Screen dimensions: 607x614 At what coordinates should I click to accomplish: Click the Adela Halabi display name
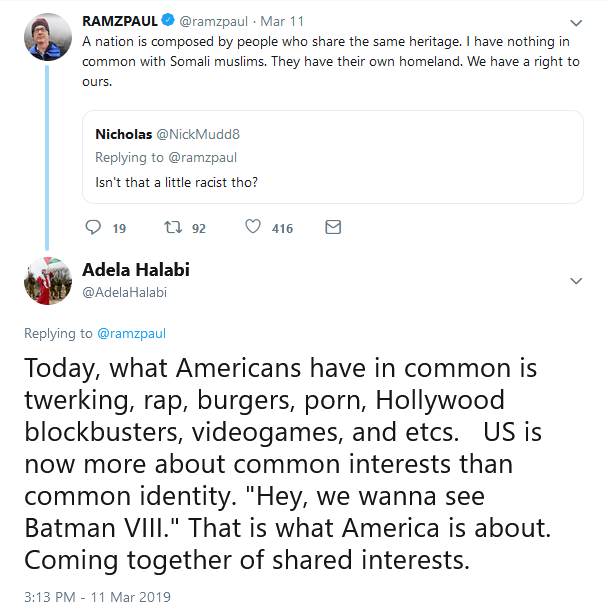point(136,269)
